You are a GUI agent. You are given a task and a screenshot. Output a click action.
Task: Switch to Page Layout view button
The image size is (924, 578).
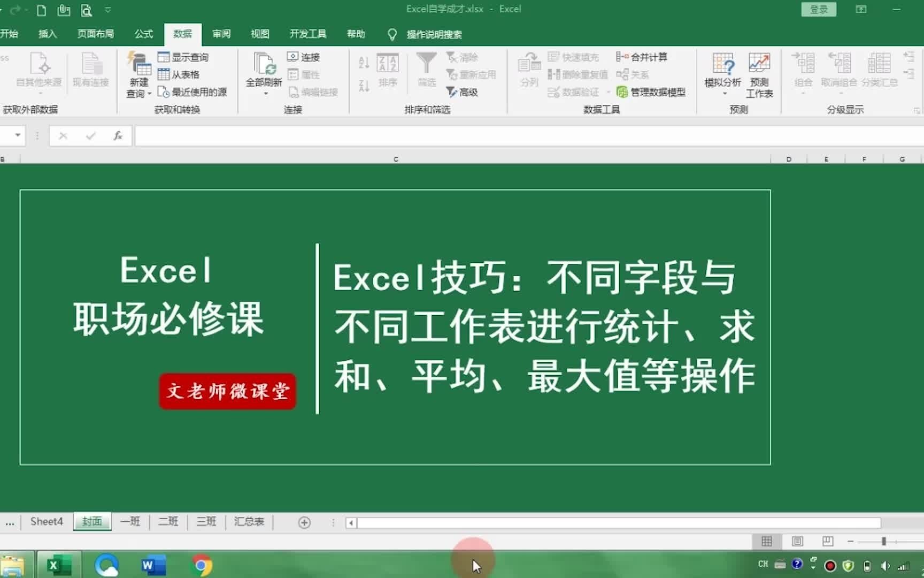point(797,542)
